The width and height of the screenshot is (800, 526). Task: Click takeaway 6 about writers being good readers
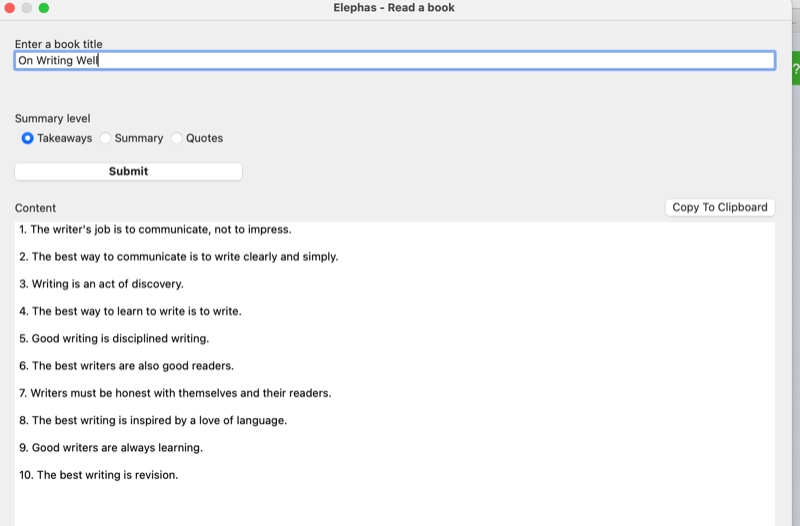[x=126, y=366]
